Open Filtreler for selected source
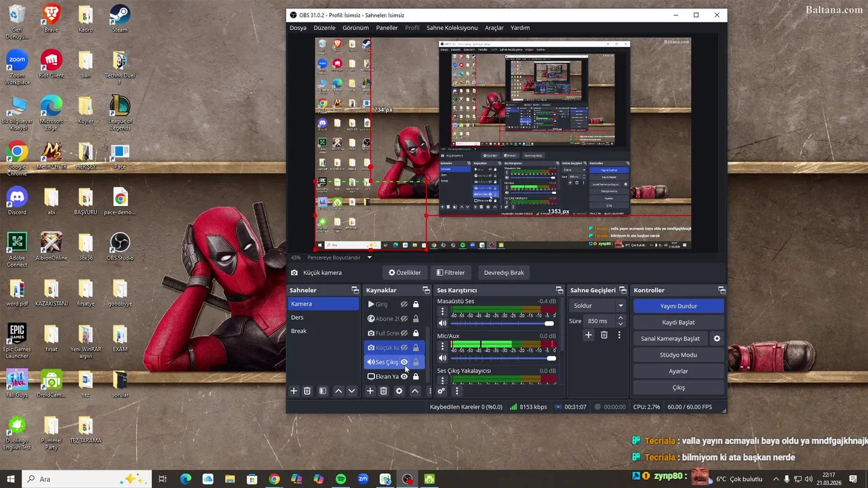This screenshot has height=488, width=868. pos(450,272)
